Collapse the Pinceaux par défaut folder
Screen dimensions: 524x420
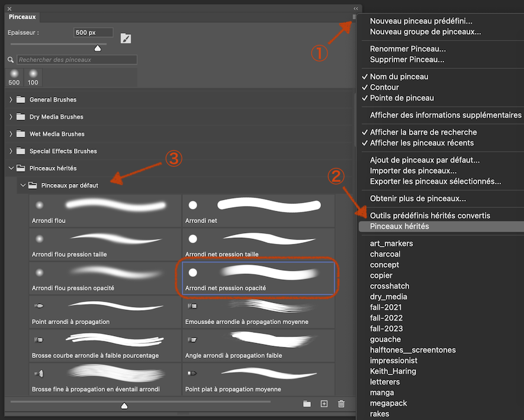click(22, 185)
